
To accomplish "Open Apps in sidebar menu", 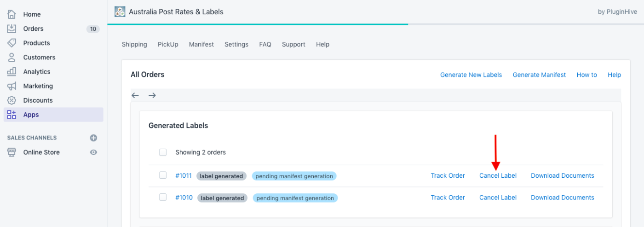I will [x=53, y=115].
